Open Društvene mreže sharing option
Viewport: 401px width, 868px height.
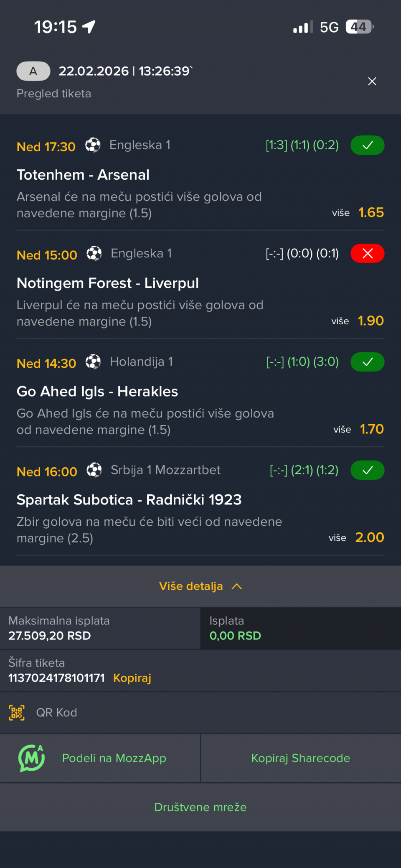coord(200,807)
